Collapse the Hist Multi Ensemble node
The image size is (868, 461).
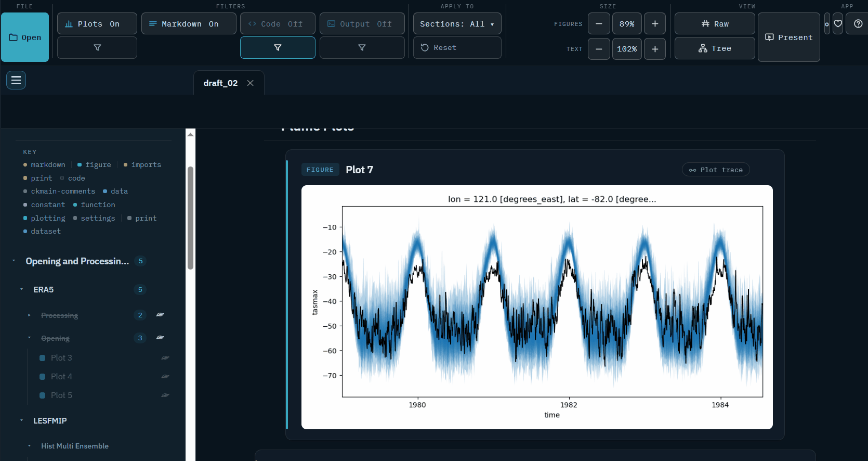(x=30, y=446)
